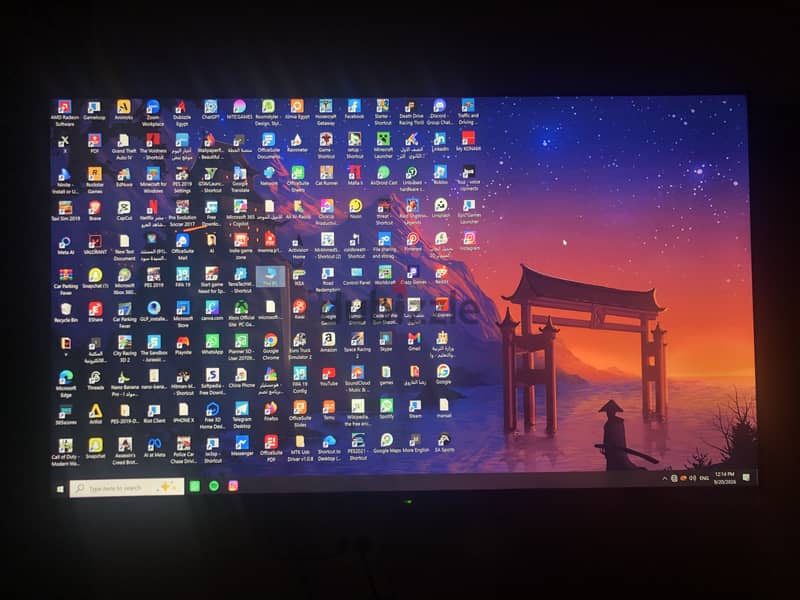Select the Firefox desktop icon
Viewport: 800px width, 600px height.
click(271, 411)
